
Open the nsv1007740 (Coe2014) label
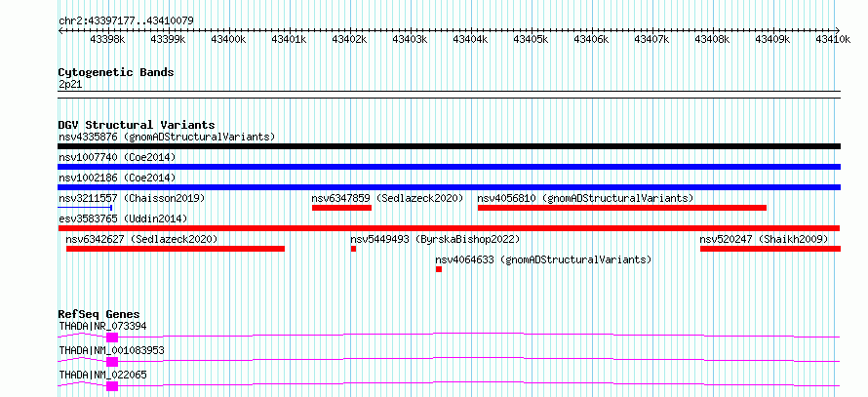pyautogui.click(x=117, y=157)
